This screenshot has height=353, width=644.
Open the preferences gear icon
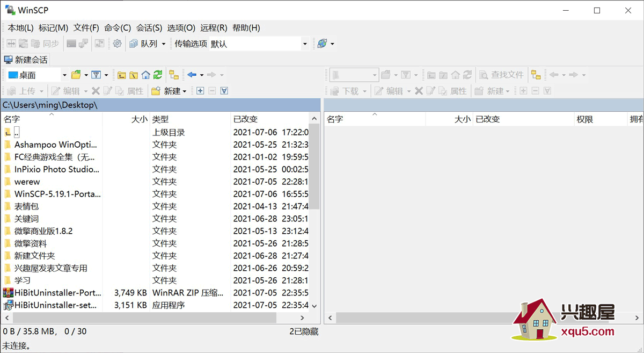pos(117,44)
